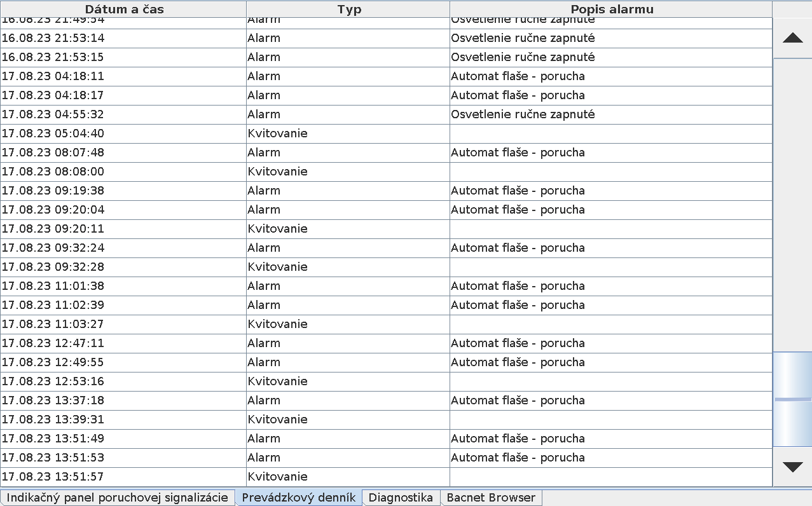Click the scroll up arrow button
The height and width of the screenshot is (506, 812).
792,38
